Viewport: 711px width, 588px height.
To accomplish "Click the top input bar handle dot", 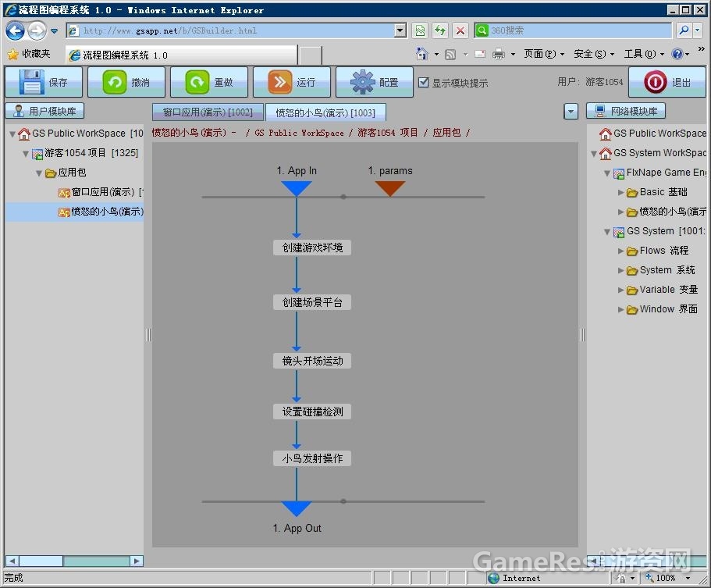I will [343, 197].
